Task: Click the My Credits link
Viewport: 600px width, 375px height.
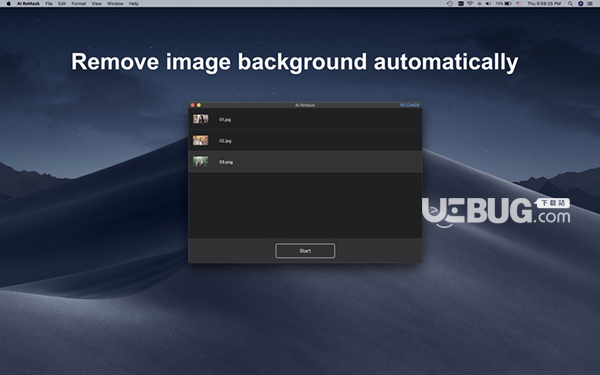Action: 409,104
